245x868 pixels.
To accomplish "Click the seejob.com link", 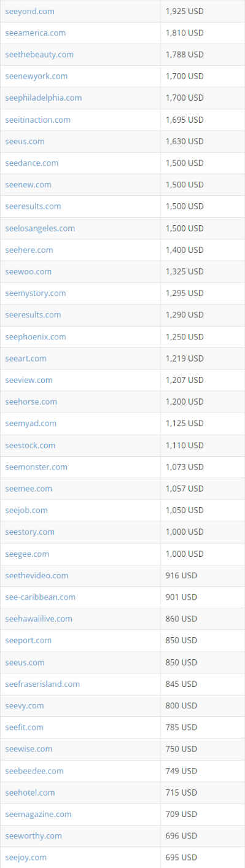I will (x=26, y=510).
